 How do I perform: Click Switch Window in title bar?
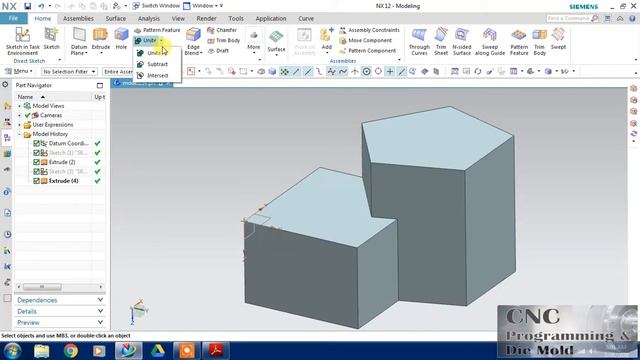tap(156, 6)
